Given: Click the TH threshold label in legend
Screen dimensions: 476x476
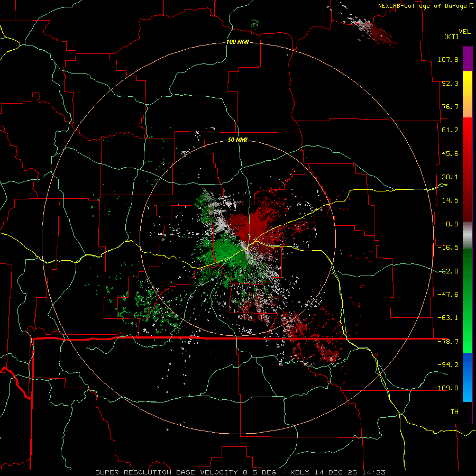Looking at the screenshot, I should point(454,411).
